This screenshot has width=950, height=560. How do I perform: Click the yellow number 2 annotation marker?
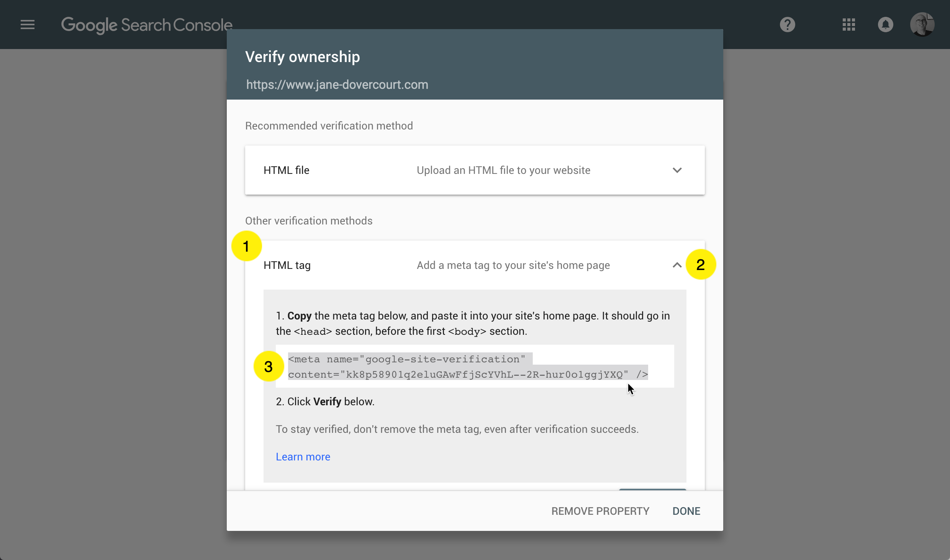click(701, 265)
